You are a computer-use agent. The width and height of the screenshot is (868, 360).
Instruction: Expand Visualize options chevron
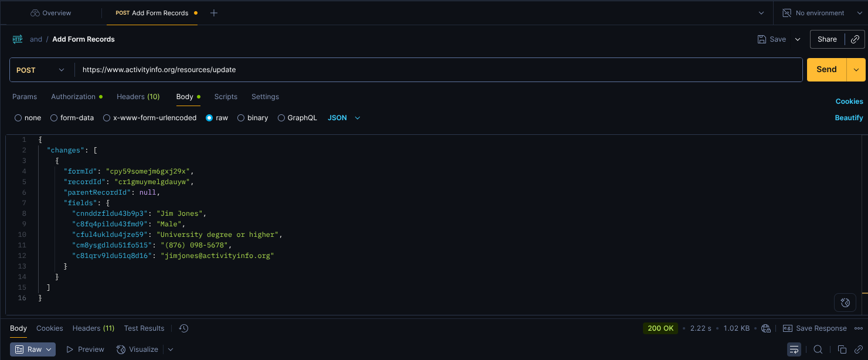[x=171, y=349]
